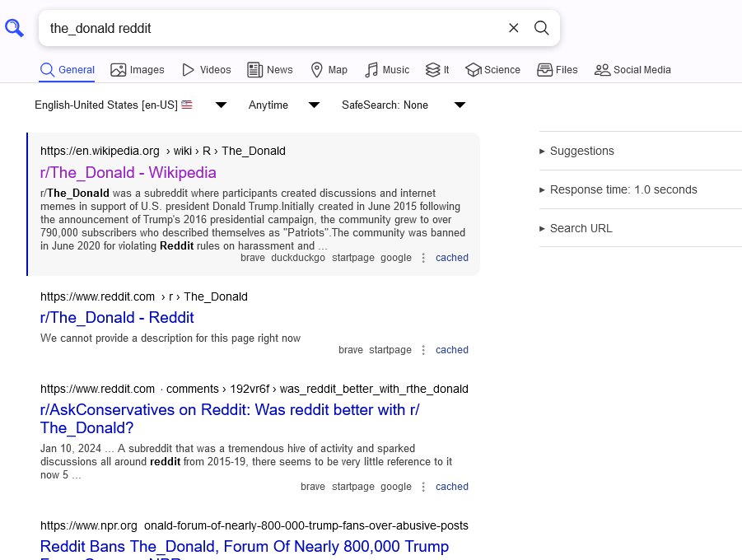Viewport: 742px width, 560px height.
Task: Click the www.npr.org result URL
Action: coord(254,526)
